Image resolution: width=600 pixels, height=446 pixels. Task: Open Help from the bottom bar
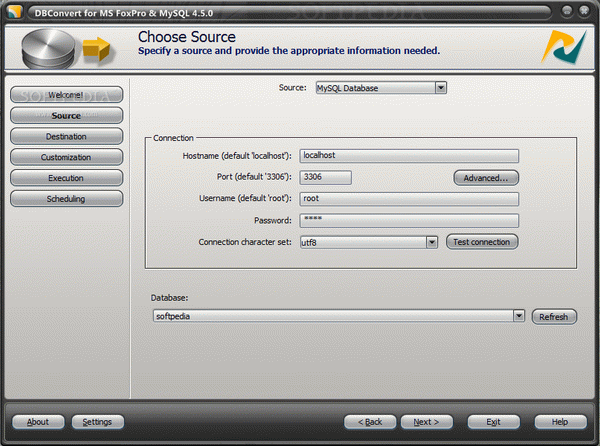(560, 422)
